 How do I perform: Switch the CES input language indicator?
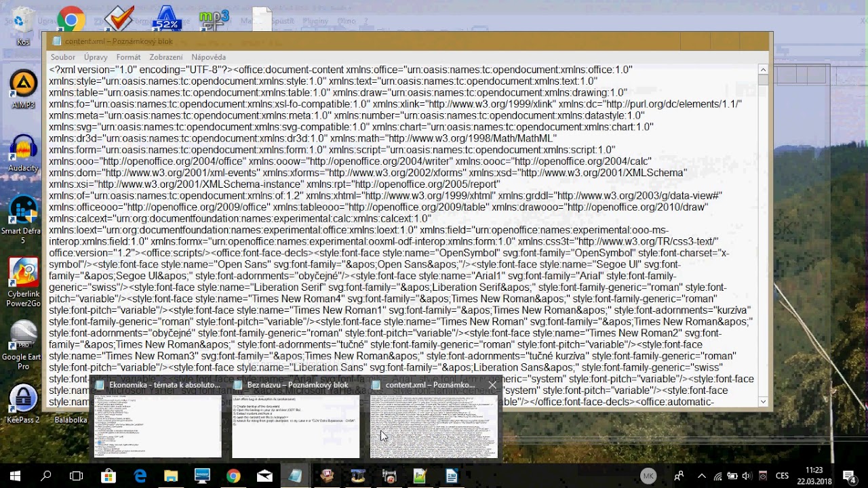pos(782,476)
